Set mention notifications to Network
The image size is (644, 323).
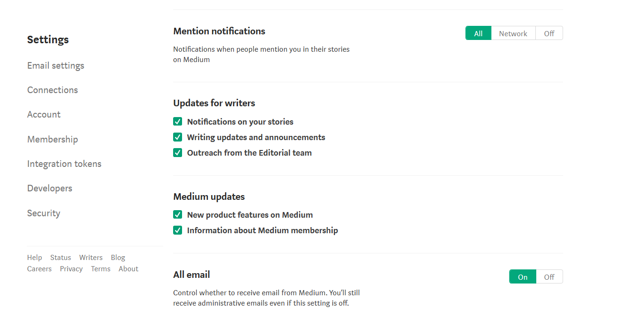(x=513, y=33)
